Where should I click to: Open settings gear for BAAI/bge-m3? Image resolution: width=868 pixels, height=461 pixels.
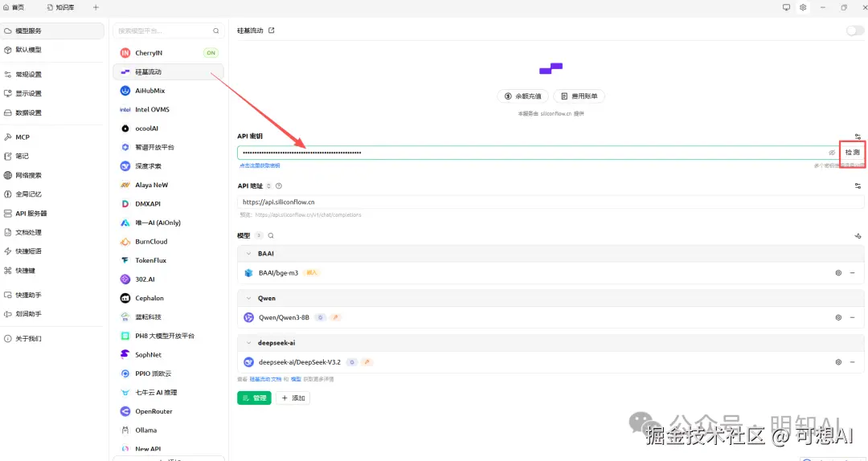(838, 273)
